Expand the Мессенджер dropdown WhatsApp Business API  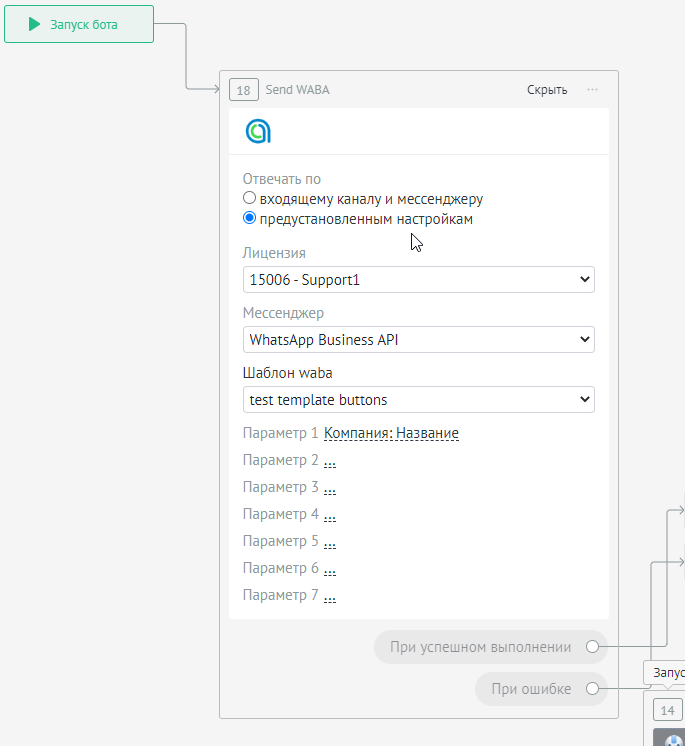click(x=418, y=340)
